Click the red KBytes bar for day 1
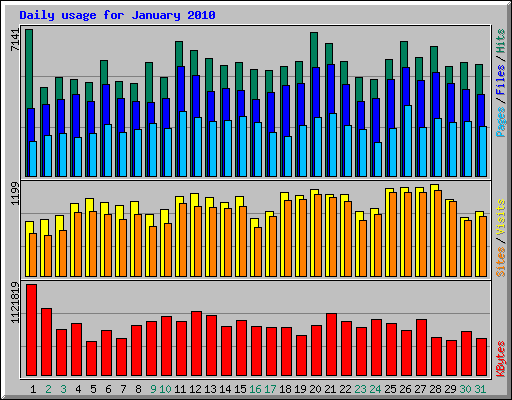 click(x=31, y=330)
